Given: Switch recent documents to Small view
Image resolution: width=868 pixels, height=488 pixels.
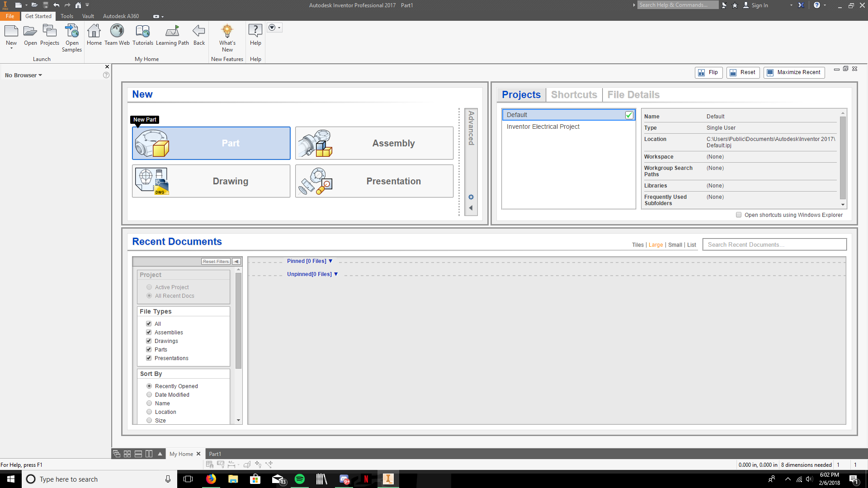Looking at the screenshot, I should click(675, 245).
